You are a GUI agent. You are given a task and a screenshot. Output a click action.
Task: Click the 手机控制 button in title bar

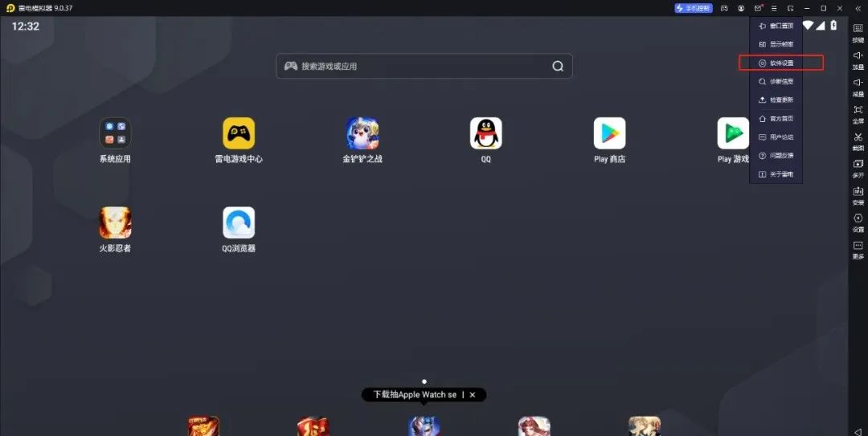click(693, 8)
